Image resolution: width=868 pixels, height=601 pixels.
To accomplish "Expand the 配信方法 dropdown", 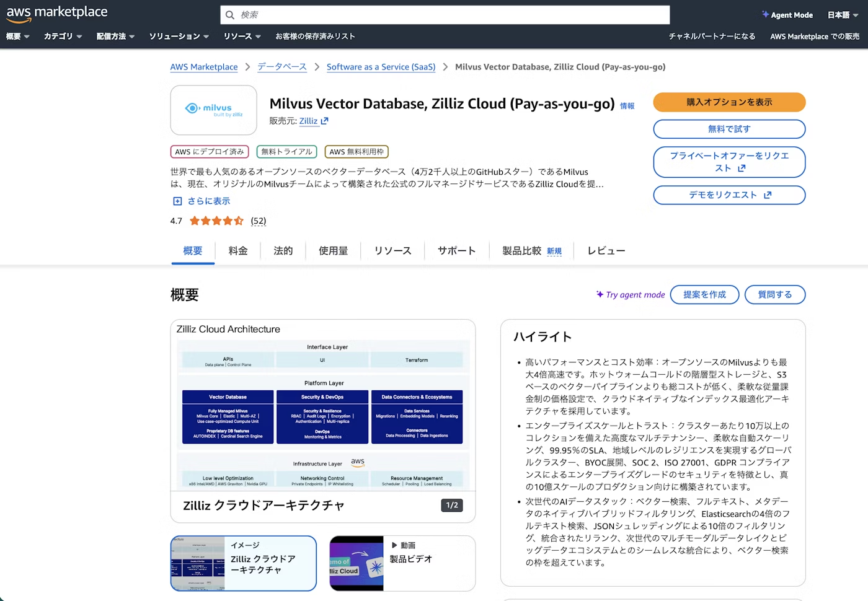I will click(115, 37).
